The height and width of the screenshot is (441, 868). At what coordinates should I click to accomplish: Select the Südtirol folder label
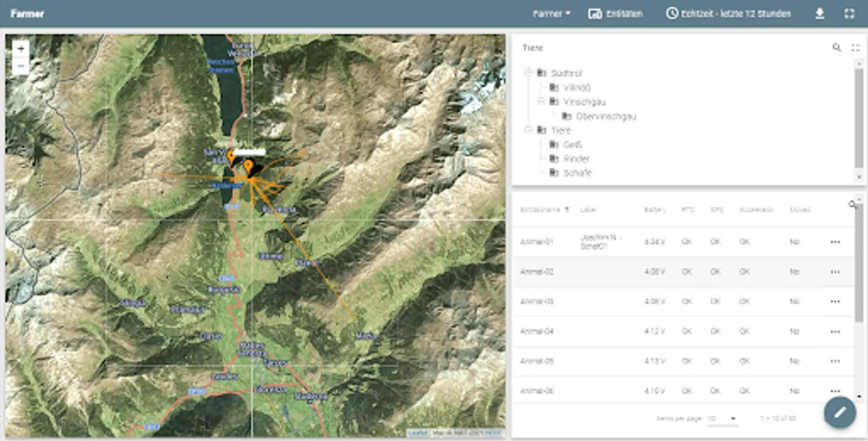(x=566, y=73)
